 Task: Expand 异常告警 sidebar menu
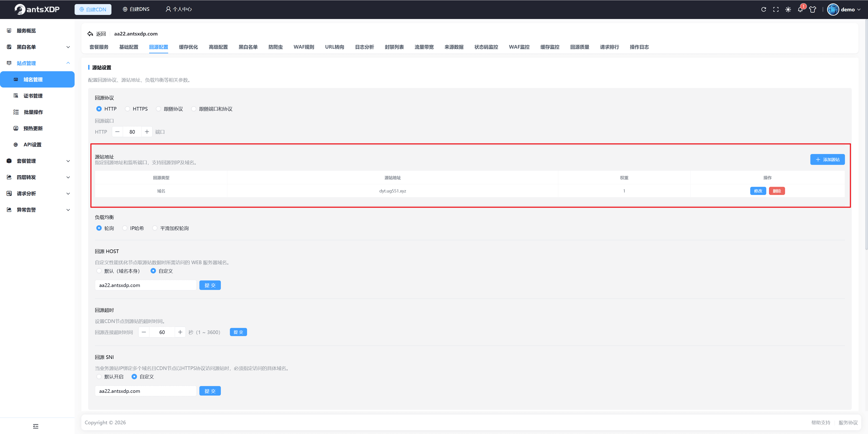click(x=37, y=210)
